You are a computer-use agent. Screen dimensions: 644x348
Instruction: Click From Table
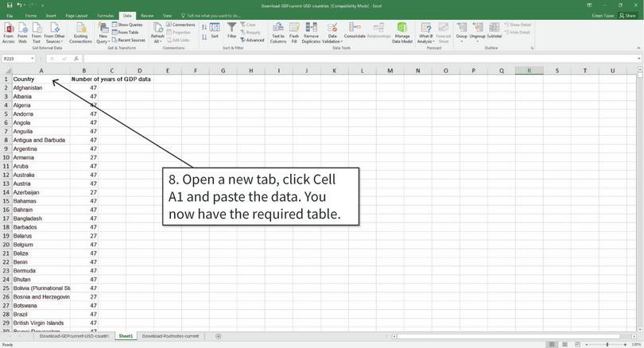point(126,33)
